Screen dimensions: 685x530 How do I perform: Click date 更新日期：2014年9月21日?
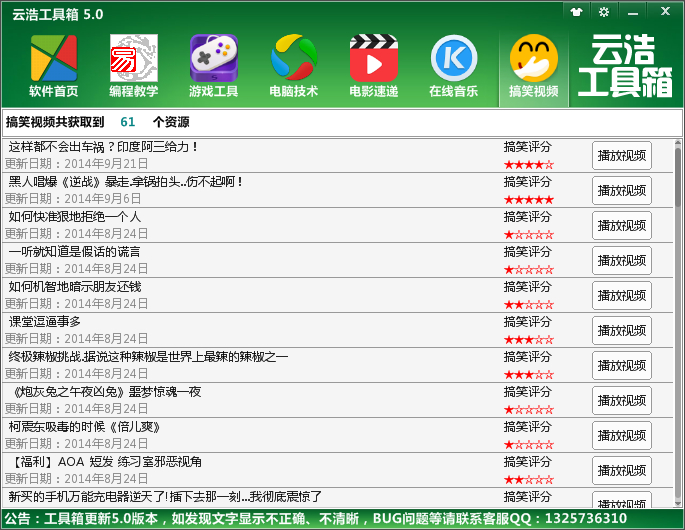pyautogui.click(x=76, y=164)
